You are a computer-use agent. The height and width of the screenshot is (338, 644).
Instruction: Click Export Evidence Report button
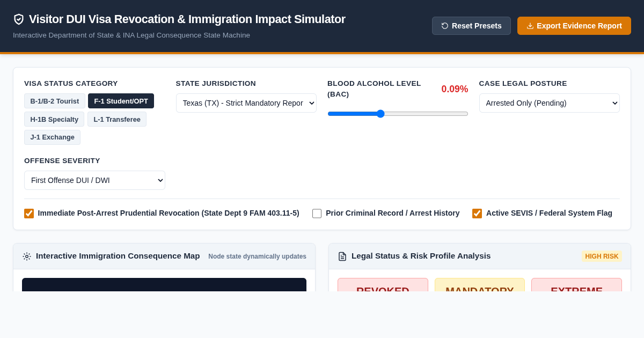click(x=574, y=26)
